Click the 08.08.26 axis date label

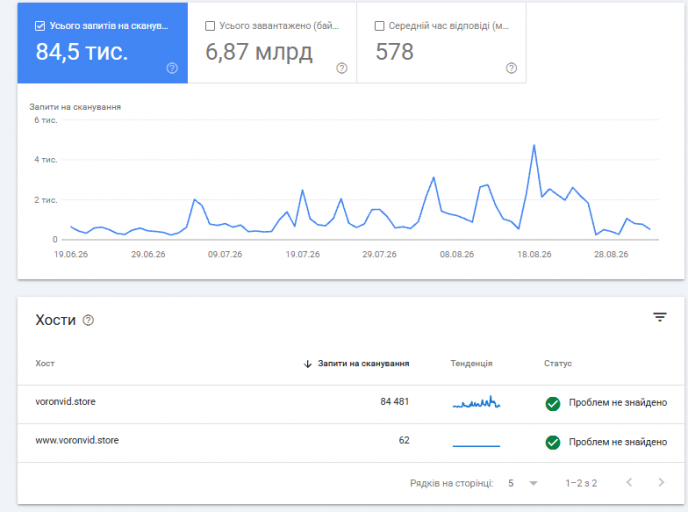(x=457, y=254)
